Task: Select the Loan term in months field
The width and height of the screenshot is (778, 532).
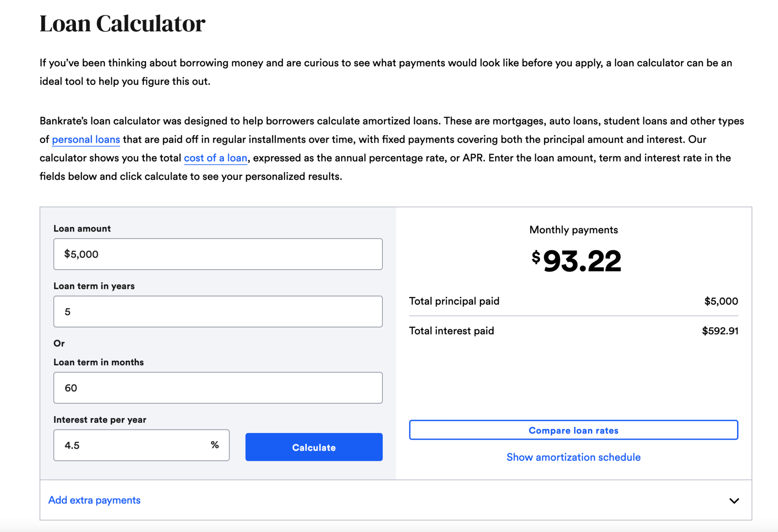Action: pyautogui.click(x=218, y=387)
